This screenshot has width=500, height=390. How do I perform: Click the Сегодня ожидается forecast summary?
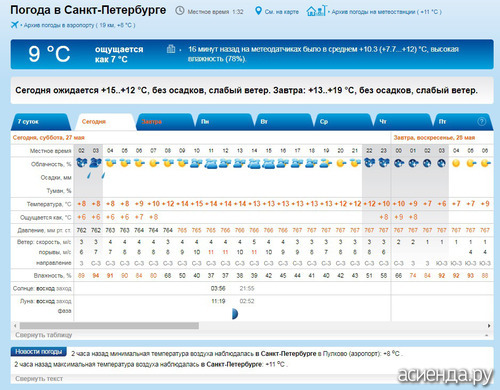click(246, 90)
